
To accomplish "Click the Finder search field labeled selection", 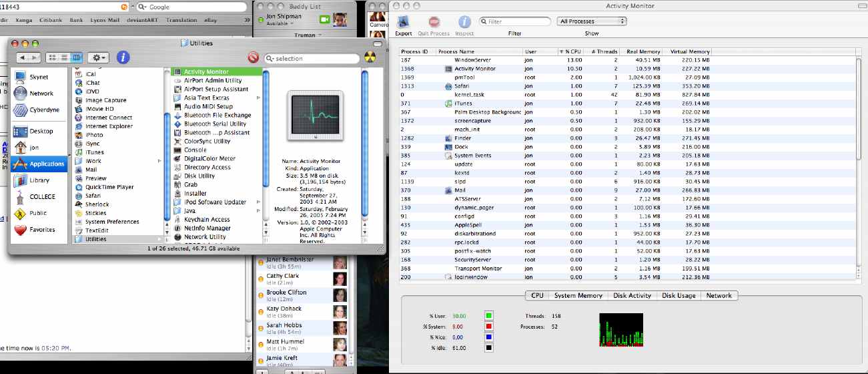I will [x=312, y=58].
